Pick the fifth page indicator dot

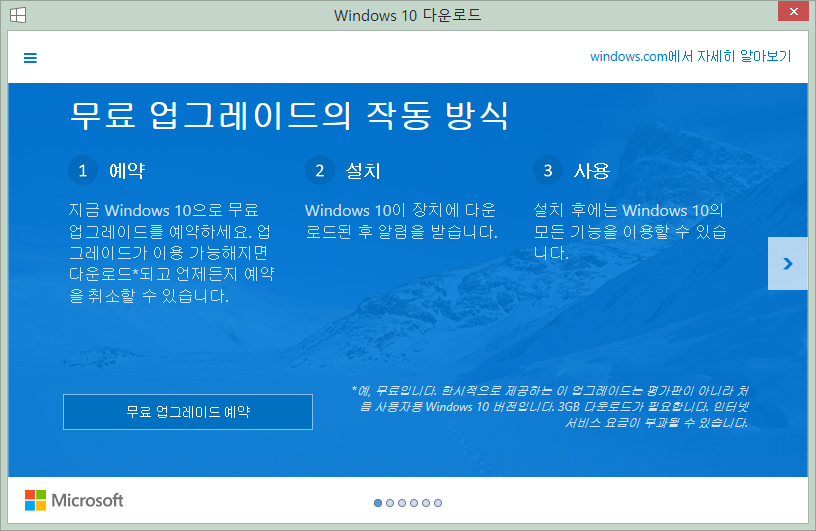coord(426,503)
